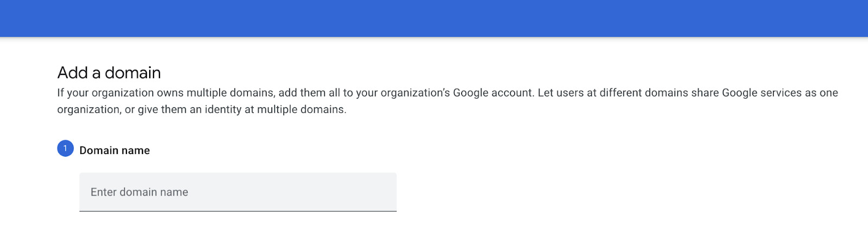The height and width of the screenshot is (238, 868).
Task: Click 'as one' at first line's end
Action: point(821,93)
